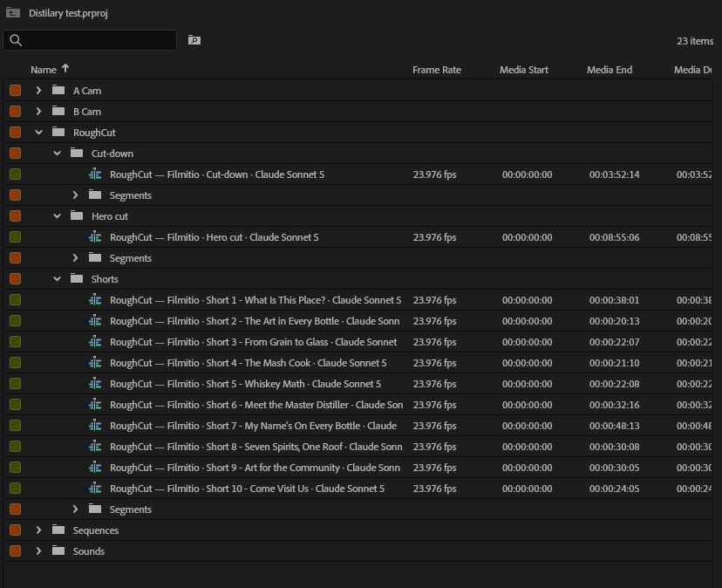Select the Segments bin name under Shorts

coord(130,509)
